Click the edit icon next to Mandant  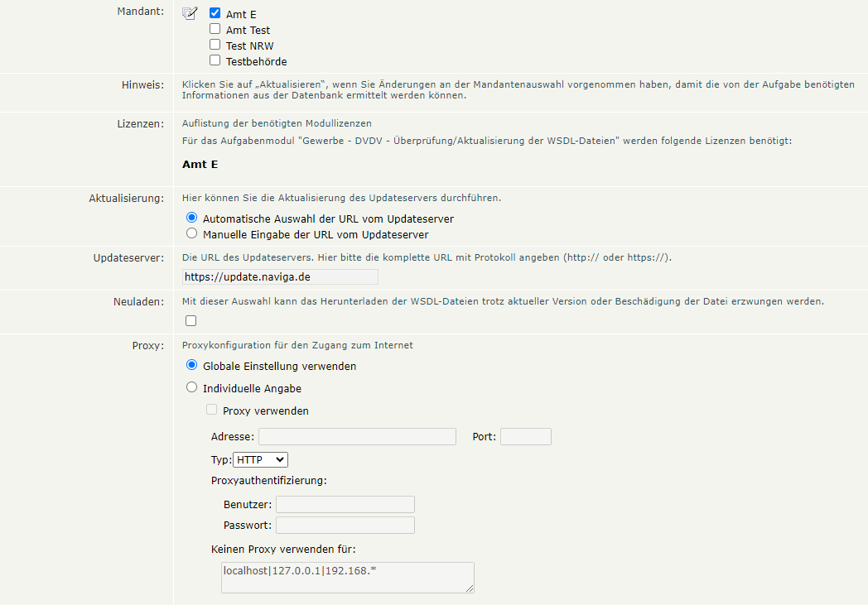[190, 13]
